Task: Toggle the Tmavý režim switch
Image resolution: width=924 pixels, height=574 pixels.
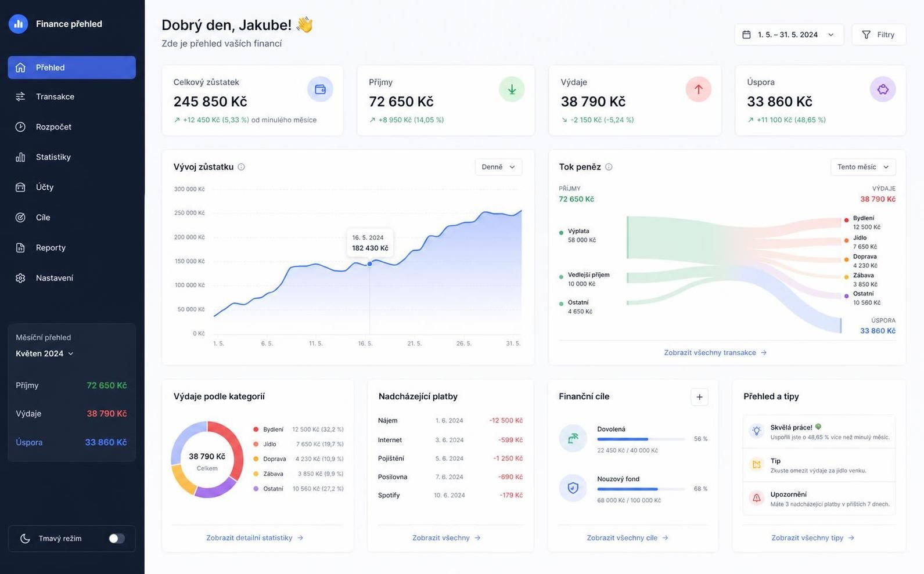Action: click(117, 539)
